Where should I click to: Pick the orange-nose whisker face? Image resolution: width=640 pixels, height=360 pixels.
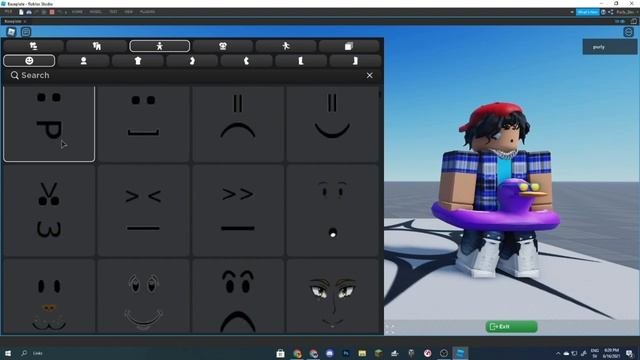49,296
